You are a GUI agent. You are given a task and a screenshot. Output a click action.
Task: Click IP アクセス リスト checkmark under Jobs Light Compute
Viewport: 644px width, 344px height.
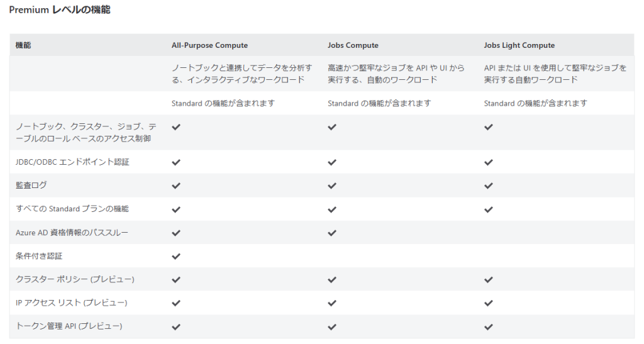(488, 303)
